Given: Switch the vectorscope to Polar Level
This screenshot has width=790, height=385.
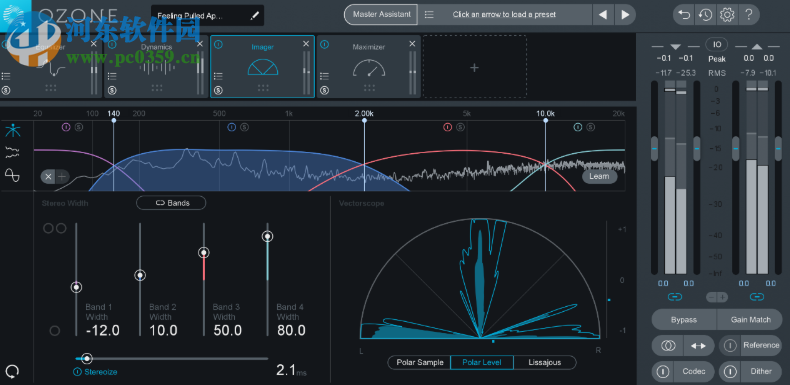Looking at the screenshot, I should (482, 362).
